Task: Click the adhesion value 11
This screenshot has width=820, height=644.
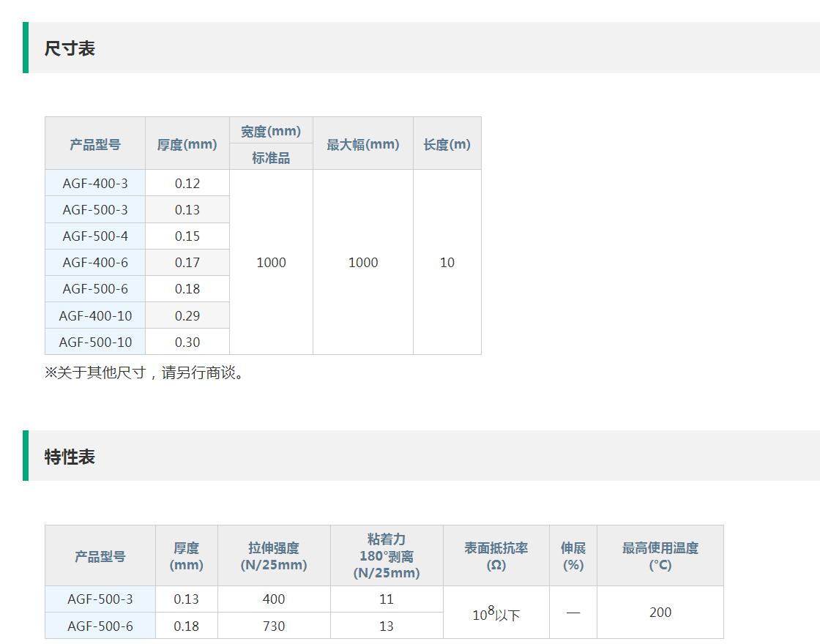Action: coord(387,599)
